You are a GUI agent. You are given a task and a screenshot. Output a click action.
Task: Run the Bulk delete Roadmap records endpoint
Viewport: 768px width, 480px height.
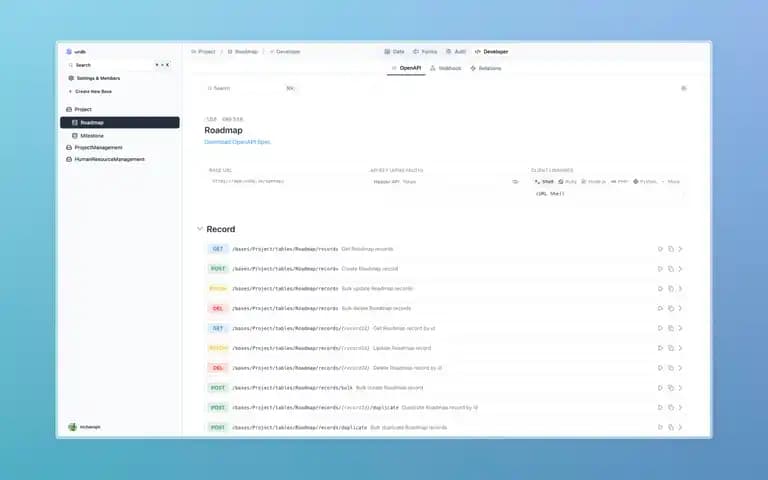point(660,309)
